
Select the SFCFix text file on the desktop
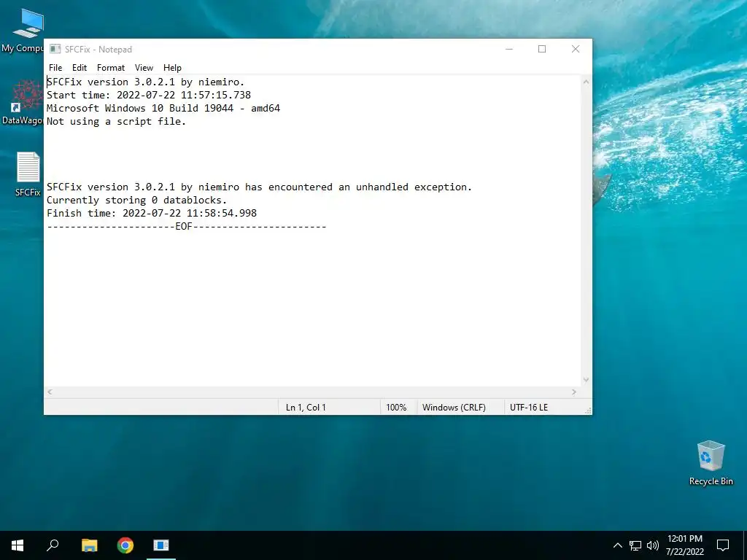coord(28,174)
